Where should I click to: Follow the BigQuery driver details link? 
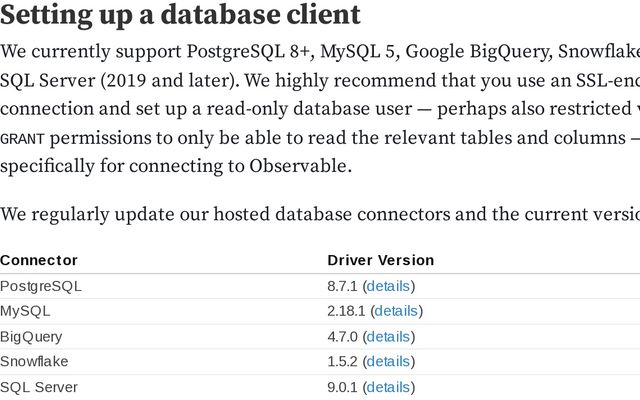click(388, 336)
